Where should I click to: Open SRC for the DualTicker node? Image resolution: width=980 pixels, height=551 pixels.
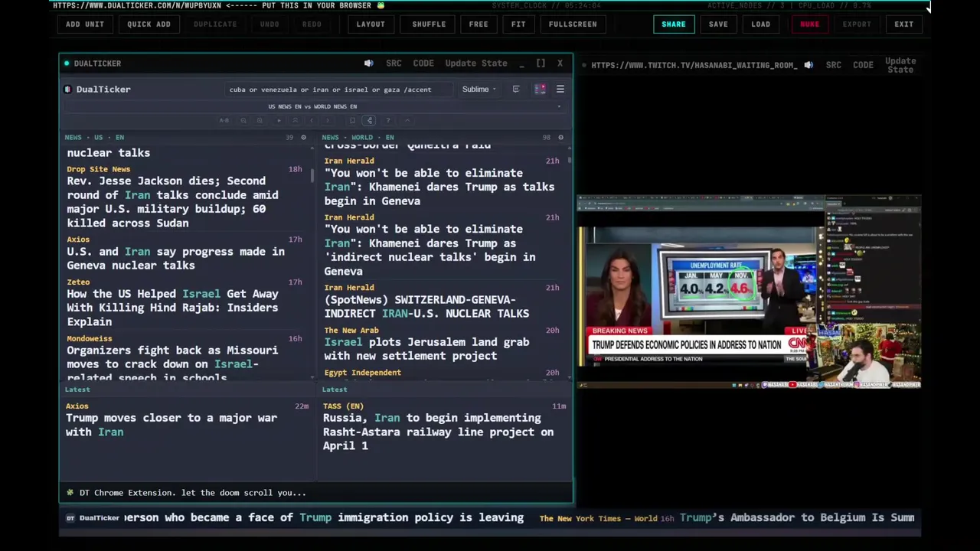coord(394,64)
